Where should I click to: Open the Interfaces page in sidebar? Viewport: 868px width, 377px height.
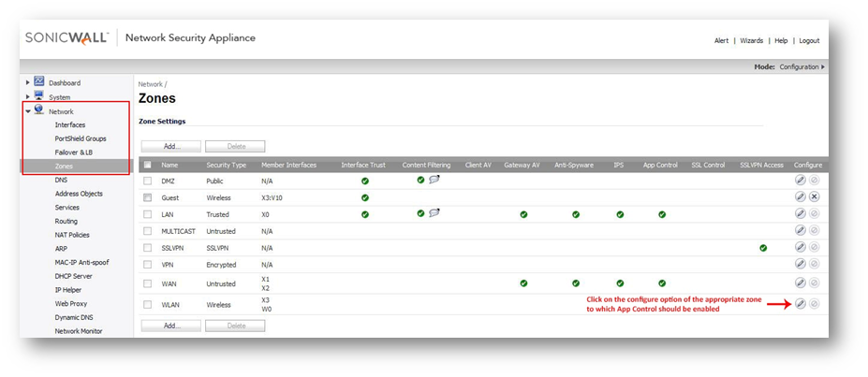tap(70, 124)
